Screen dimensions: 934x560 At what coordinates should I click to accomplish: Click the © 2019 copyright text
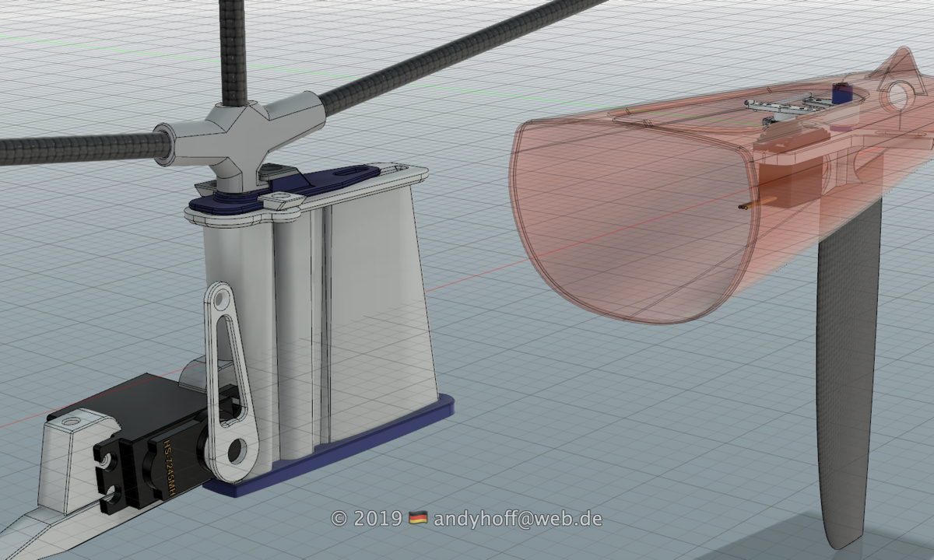point(366,519)
